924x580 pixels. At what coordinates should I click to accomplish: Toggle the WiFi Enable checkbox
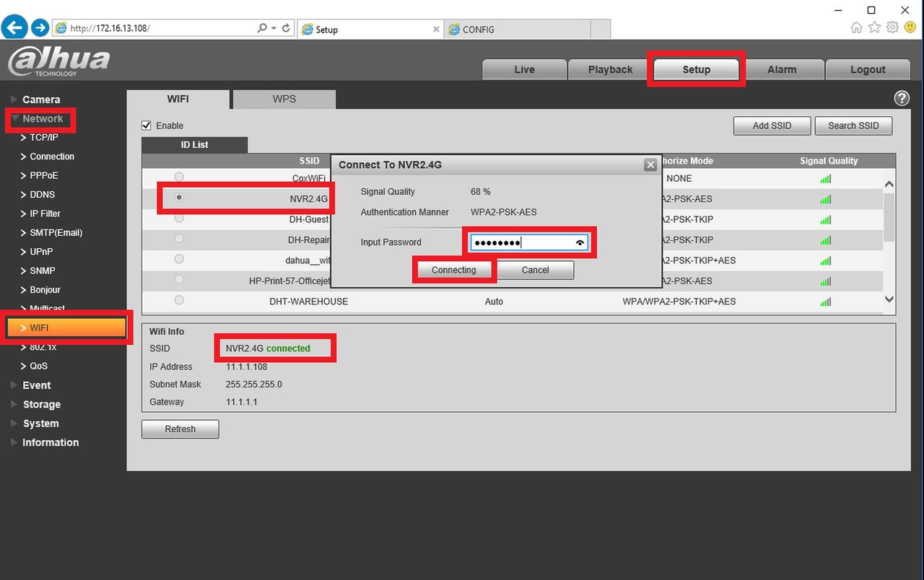pyautogui.click(x=147, y=126)
